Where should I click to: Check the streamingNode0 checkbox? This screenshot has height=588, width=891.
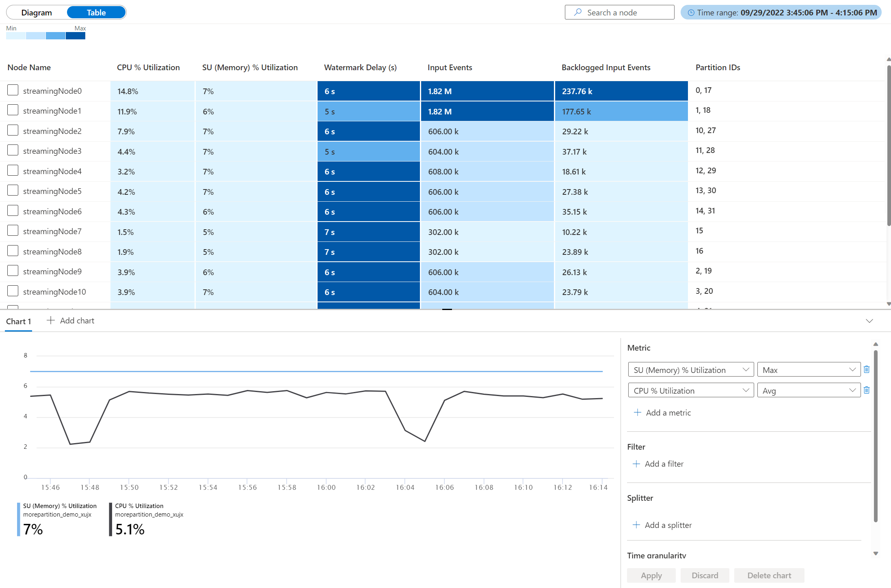pyautogui.click(x=13, y=90)
